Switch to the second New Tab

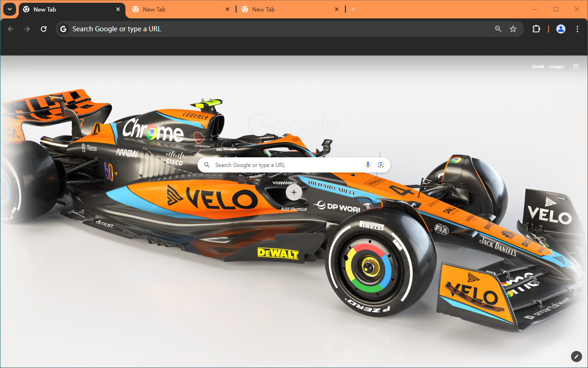pyautogui.click(x=181, y=9)
